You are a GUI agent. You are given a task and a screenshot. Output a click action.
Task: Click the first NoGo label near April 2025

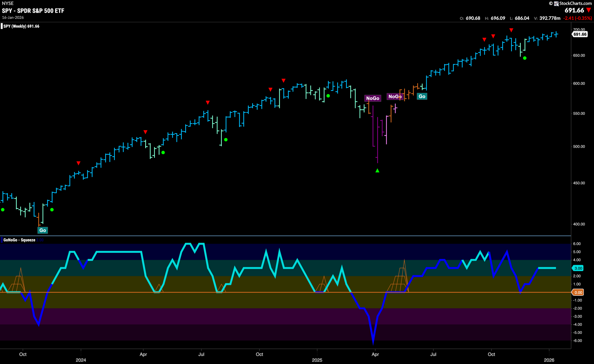(372, 98)
